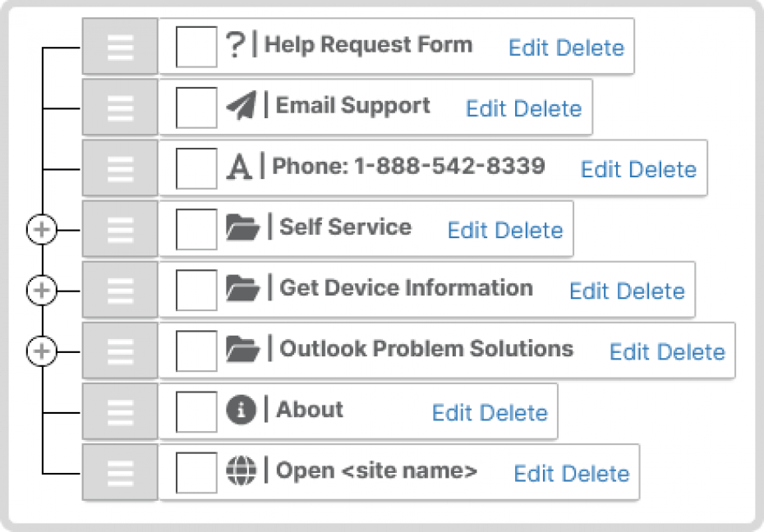Tick the checkbox on Phone: 1-888-542-8339 row
Viewport: 764px width, 532px height.
point(196,168)
